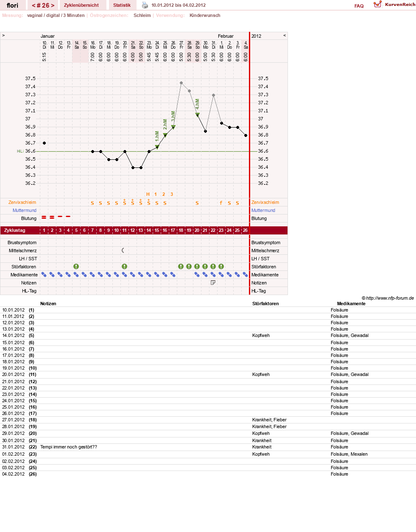
Task: Click the Muttermund row label on the left
Action: pyautogui.click(x=25, y=210)
